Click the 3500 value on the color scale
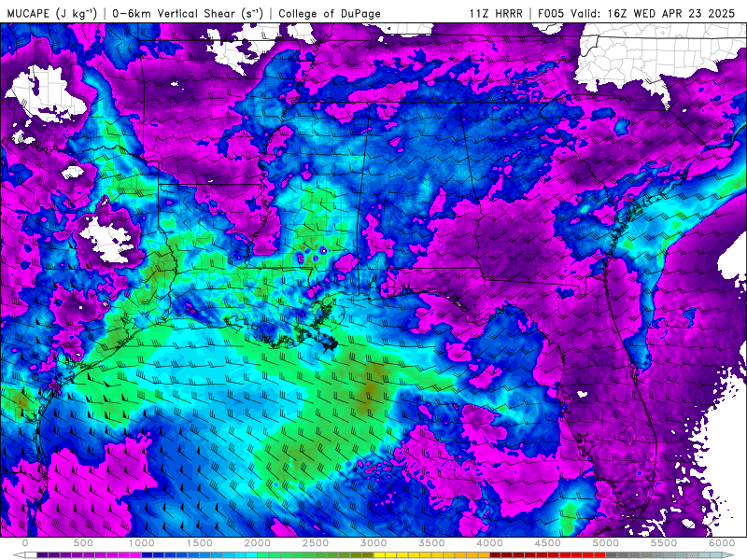Screen dimensions: 747x560 tap(431, 543)
